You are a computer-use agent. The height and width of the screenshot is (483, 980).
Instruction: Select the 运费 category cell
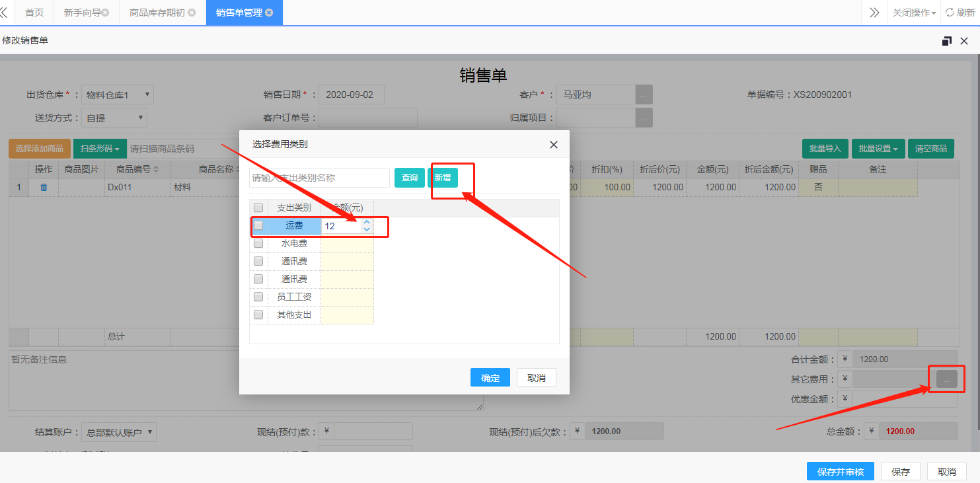(x=294, y=225)
